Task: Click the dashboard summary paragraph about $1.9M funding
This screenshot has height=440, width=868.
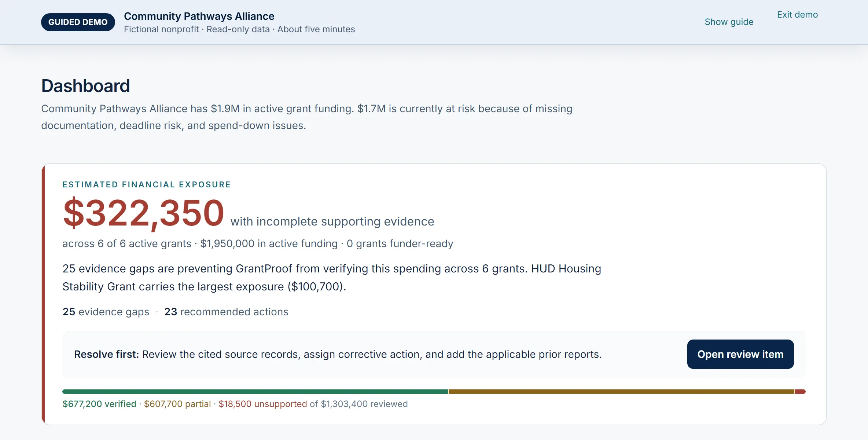Action: [307, 117]
